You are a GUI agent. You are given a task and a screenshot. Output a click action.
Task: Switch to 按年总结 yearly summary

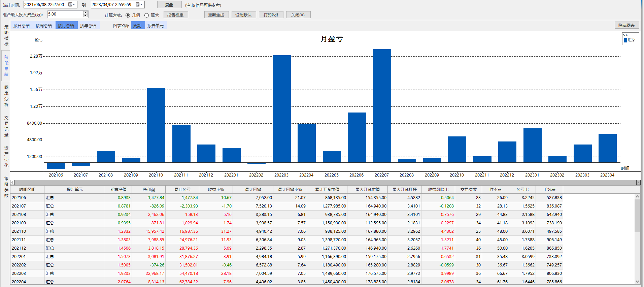pos(88,26)
